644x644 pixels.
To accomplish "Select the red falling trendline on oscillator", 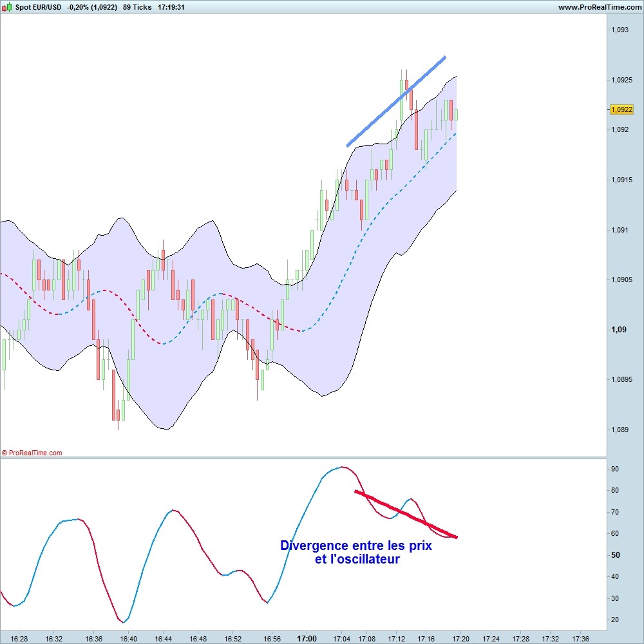I will (406, 514).
